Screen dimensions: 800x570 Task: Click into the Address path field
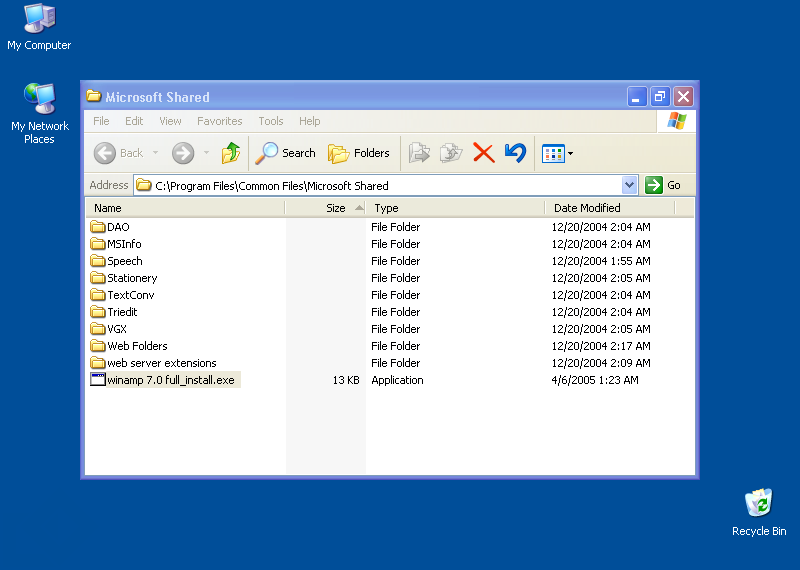(378, 185)
